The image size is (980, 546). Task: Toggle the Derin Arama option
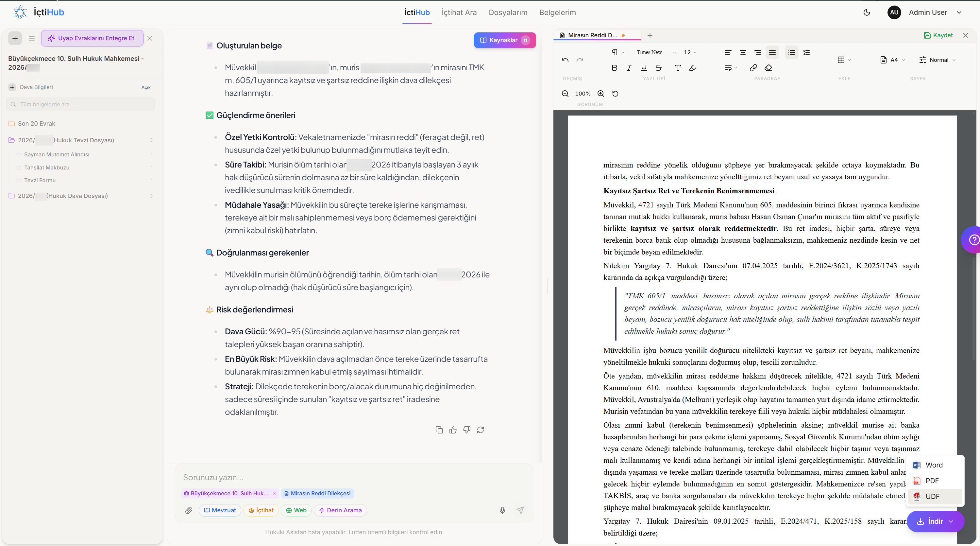(340, 510)
